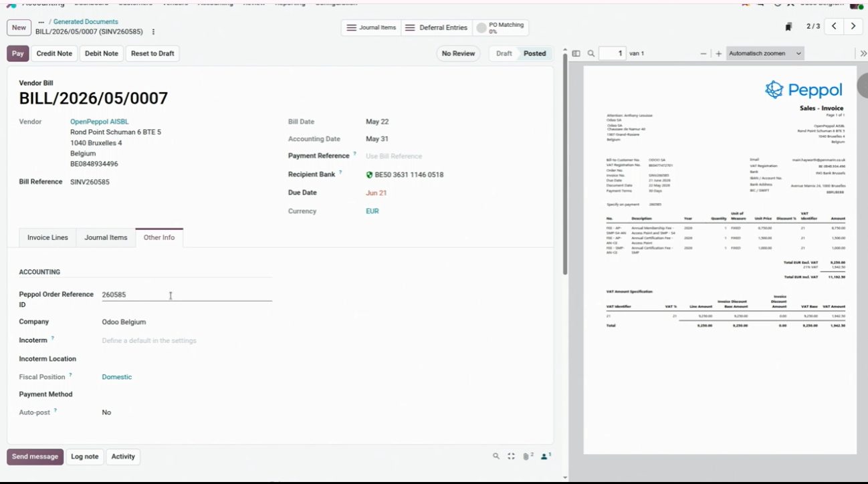This screenshot has height=484, width=868.
Task: Select the Draft status
Action: pos(504,53)
